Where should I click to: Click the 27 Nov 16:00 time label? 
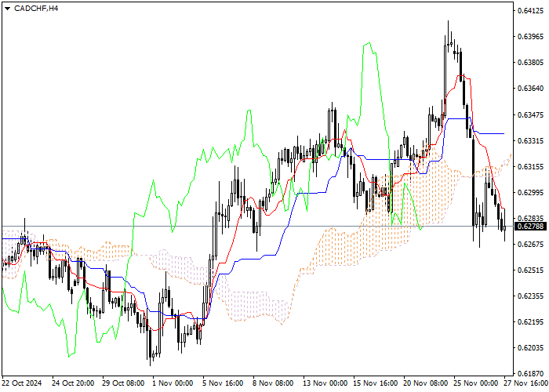[526, 383]
